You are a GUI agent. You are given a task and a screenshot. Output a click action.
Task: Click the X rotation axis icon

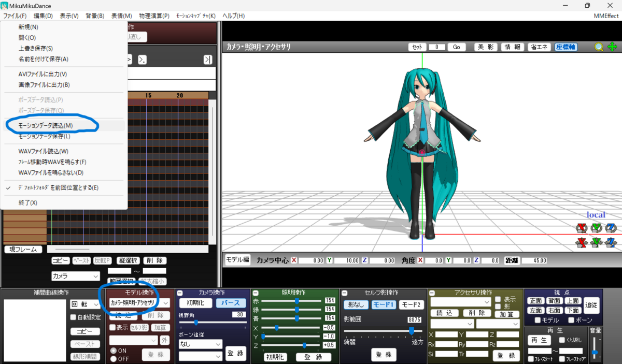[x=582, y=228]
